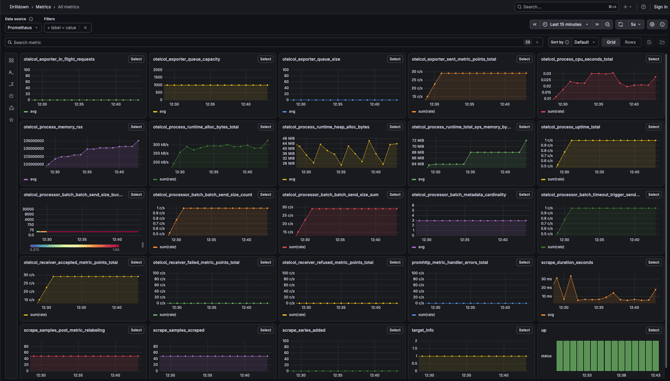Screen dimensions: 670x381
Task: Open the Sort by Default dropdown
Action: pyautogui.click(x=585, y=42)
